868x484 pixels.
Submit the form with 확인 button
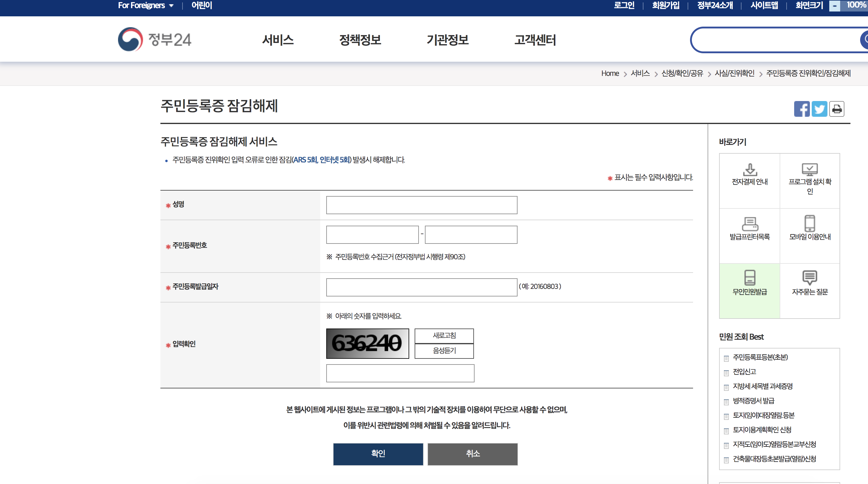pyautogui.click(x=378, y=454)
